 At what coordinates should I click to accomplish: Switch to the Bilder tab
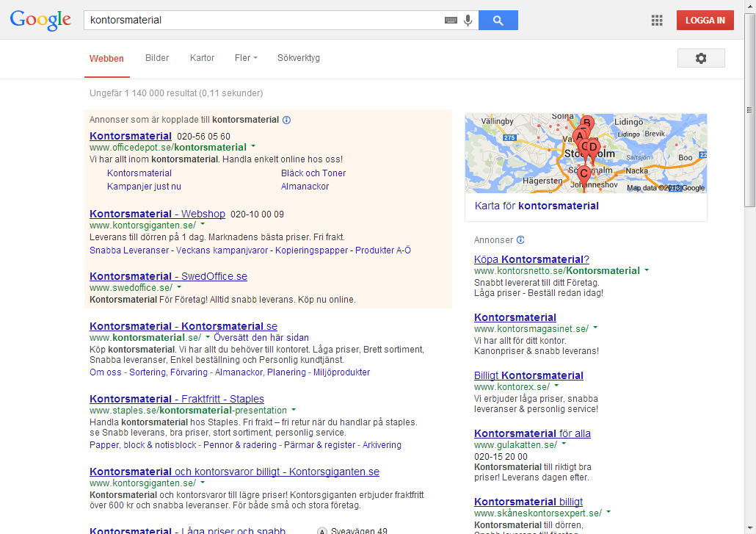(157, 58)
